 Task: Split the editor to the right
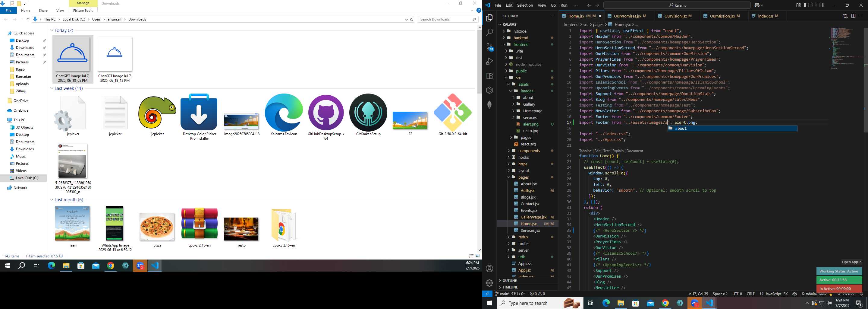853,16
